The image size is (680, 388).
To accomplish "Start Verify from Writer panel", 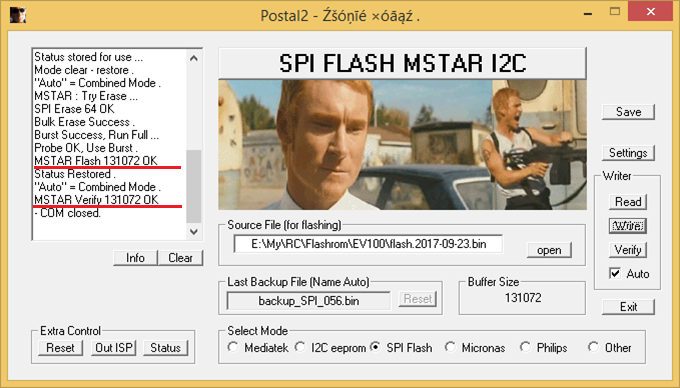I will pos(628,250).
